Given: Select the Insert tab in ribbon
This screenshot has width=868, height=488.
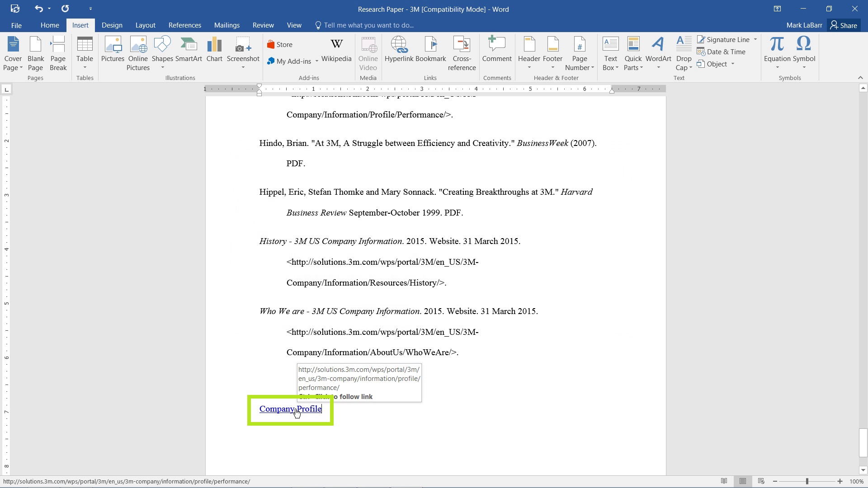Looking at the screenshot, I should 80,25.
